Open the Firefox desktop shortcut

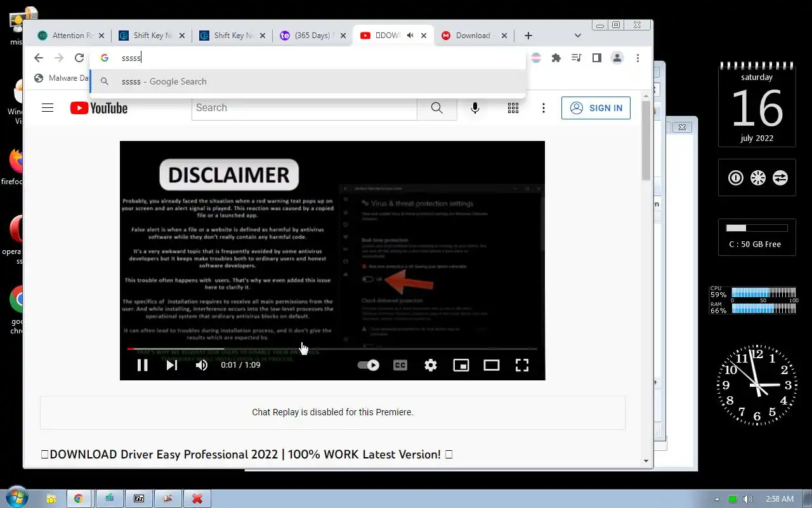(14, 166)
